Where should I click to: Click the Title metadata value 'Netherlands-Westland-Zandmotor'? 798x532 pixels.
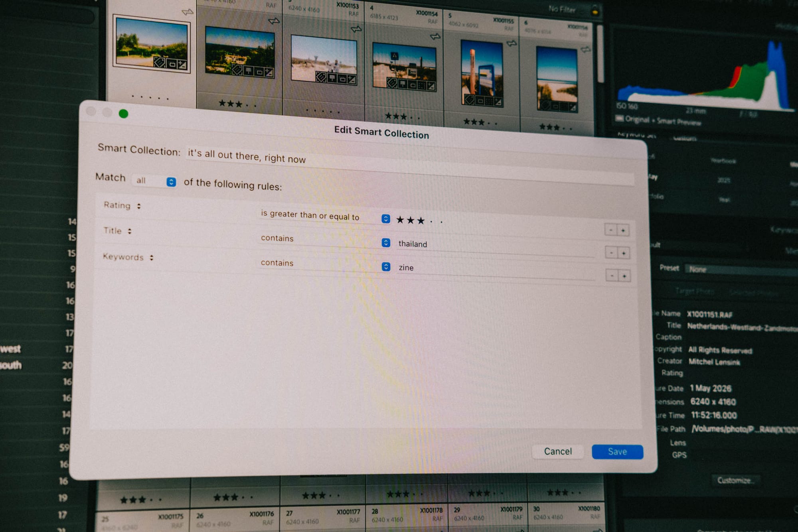(x=742, y=327)
